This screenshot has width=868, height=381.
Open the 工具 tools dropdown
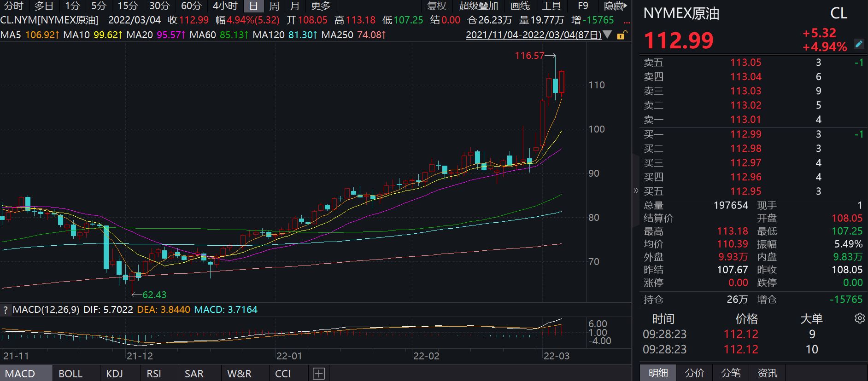551,6
